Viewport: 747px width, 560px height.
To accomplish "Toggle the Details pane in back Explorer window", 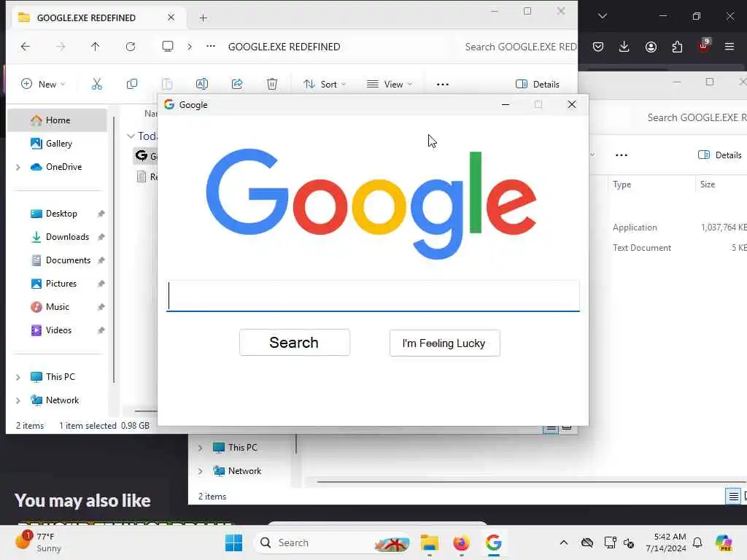I will pos(720,155).
